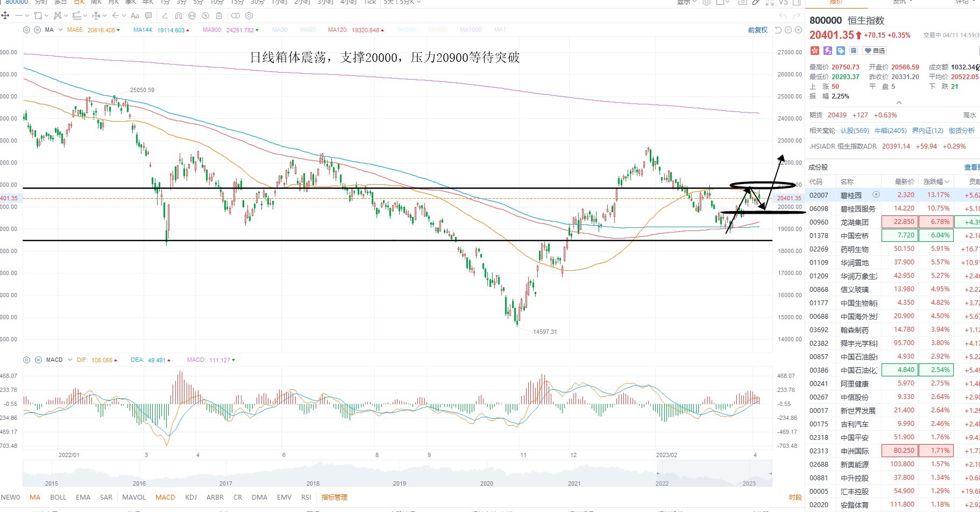Expand the pattern tool dropdown arrow
The width and height of the screenshot is (980, 512).
click(66, 16)
